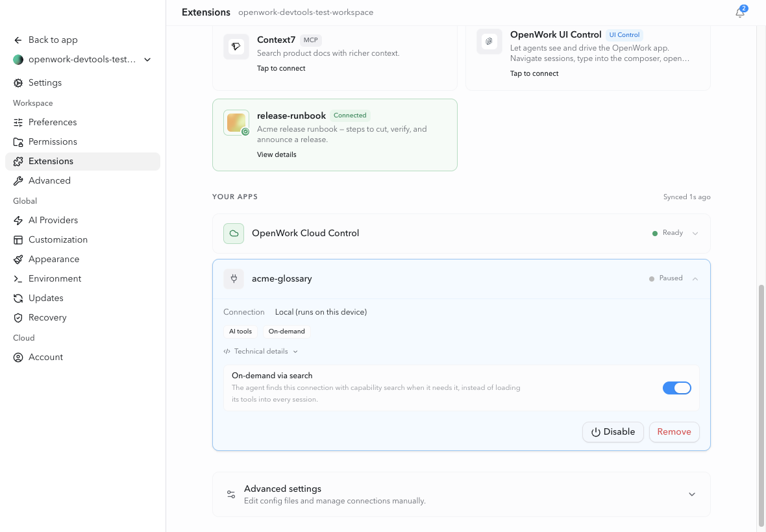Click the Synced 1s ago text
766x532 pixels.
pos(686,197)
